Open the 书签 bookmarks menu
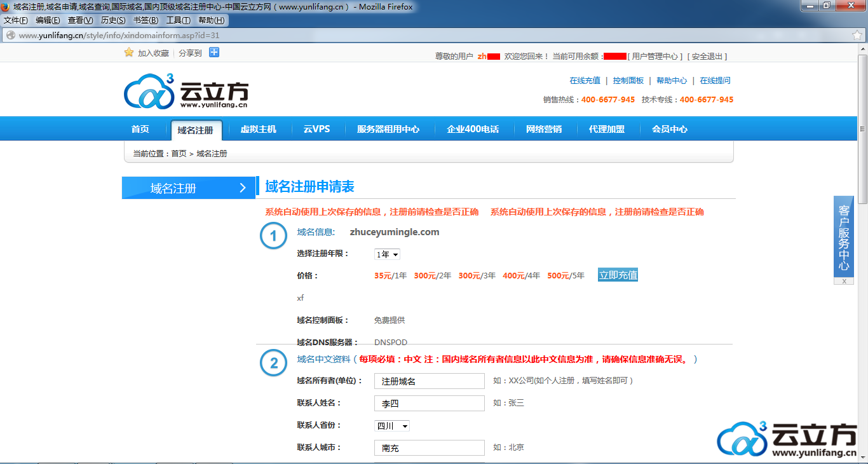Screen dimensions: 868x464 (146, 20)
